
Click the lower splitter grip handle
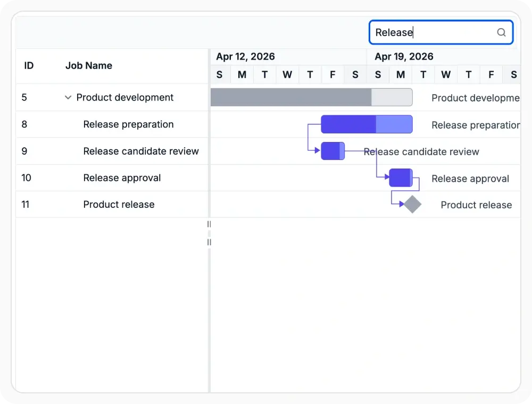209,242
